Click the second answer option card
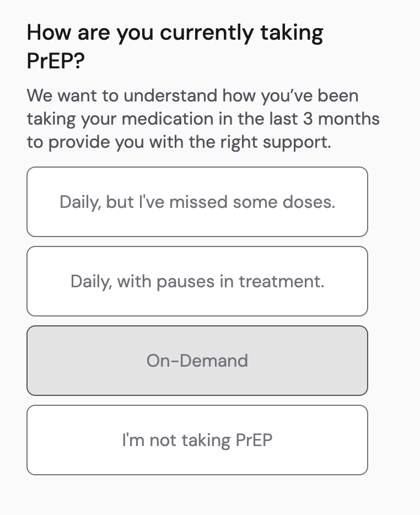The image size is (420, 515). 197,281
